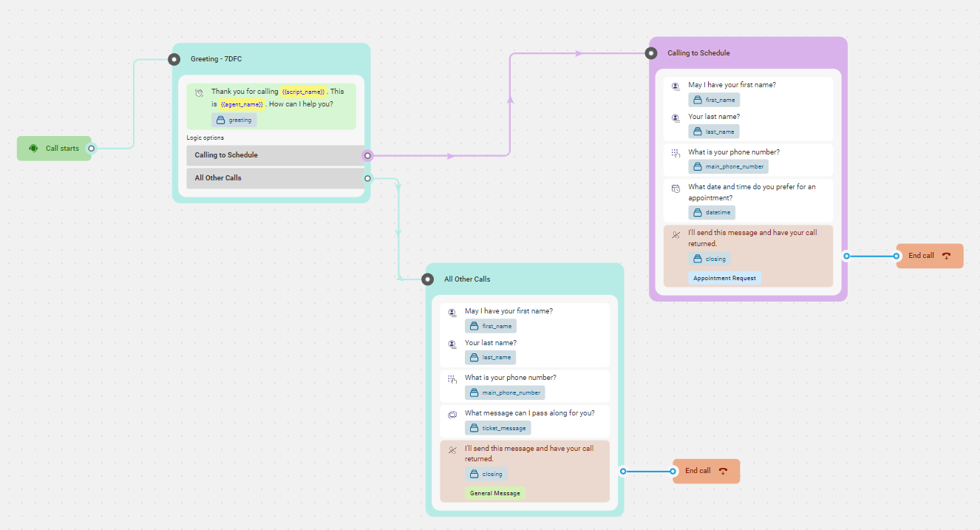Select the All Other Calls block title

point(467,279)
